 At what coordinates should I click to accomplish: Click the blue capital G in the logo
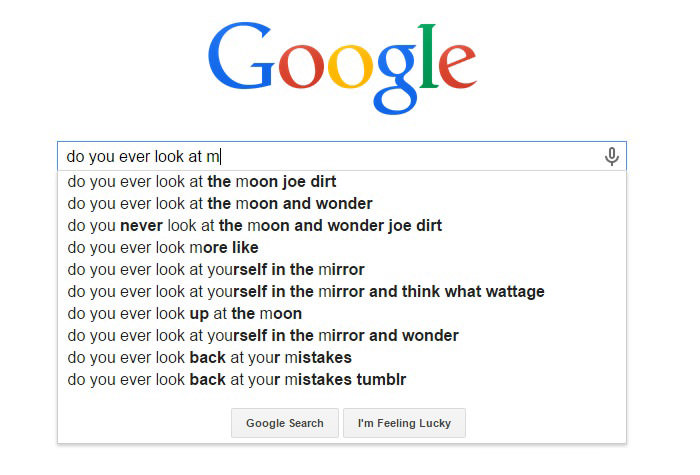241,56
